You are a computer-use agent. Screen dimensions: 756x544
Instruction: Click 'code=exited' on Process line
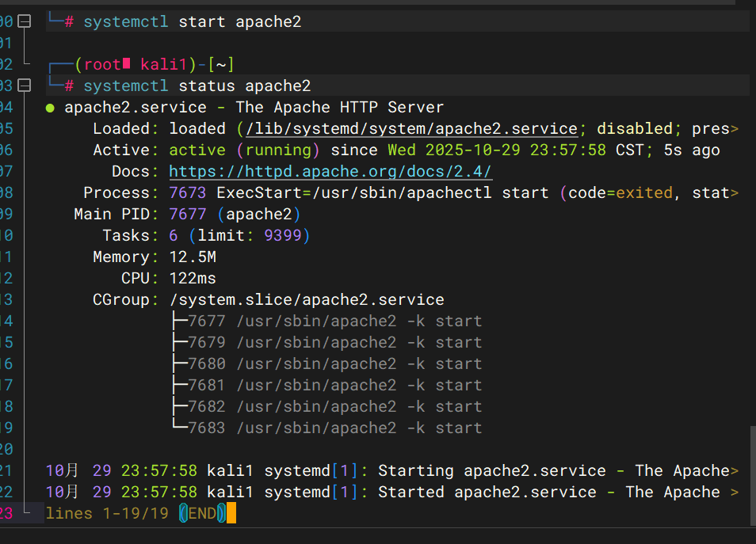[x=620, y=192]
